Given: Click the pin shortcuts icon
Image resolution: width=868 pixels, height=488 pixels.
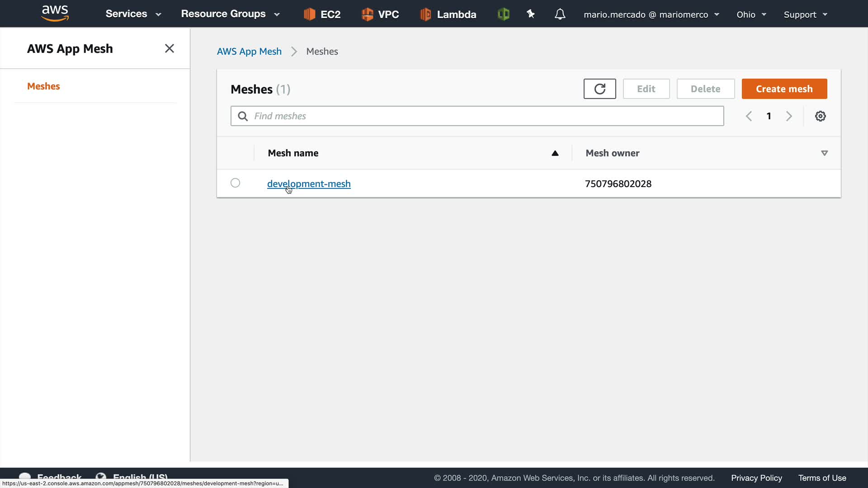Looking at the screenshot, I should (x=531, y=14).
